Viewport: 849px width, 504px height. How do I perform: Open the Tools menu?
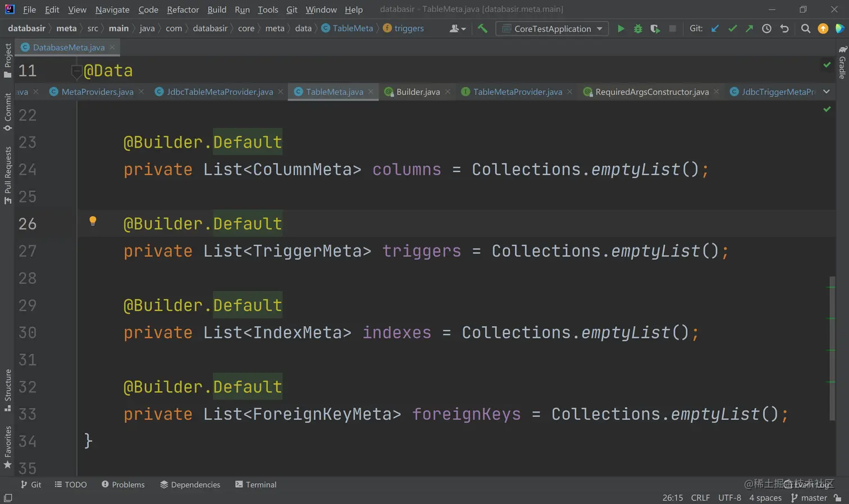268,10
